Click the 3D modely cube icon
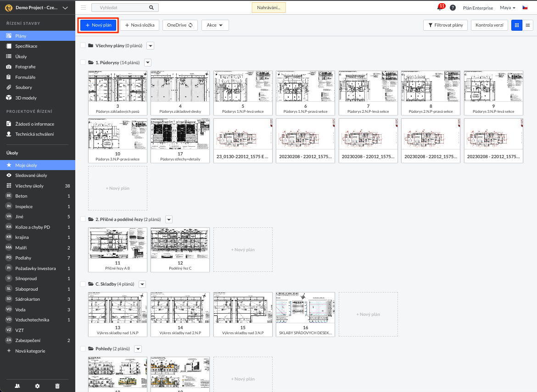Image resolution: width=537 pixels, height=392 pixels. pos(9,98)
